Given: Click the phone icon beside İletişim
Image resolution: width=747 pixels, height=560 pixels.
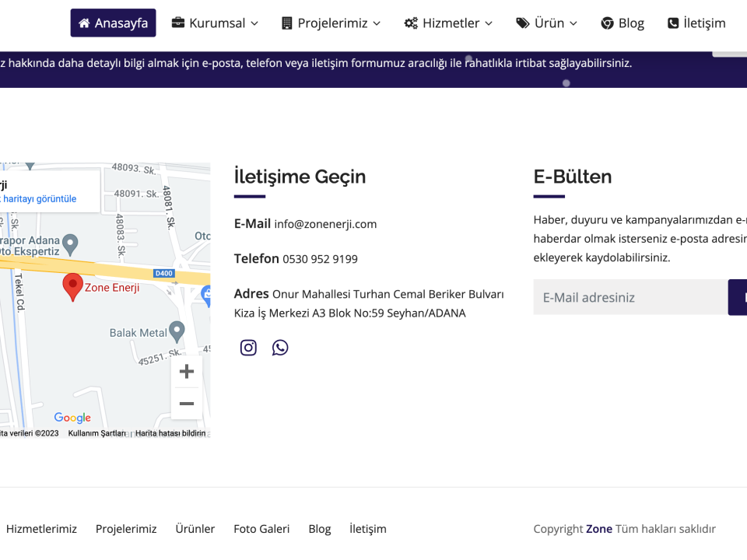Looking at the screenshot, I should [x=673, y=23].
